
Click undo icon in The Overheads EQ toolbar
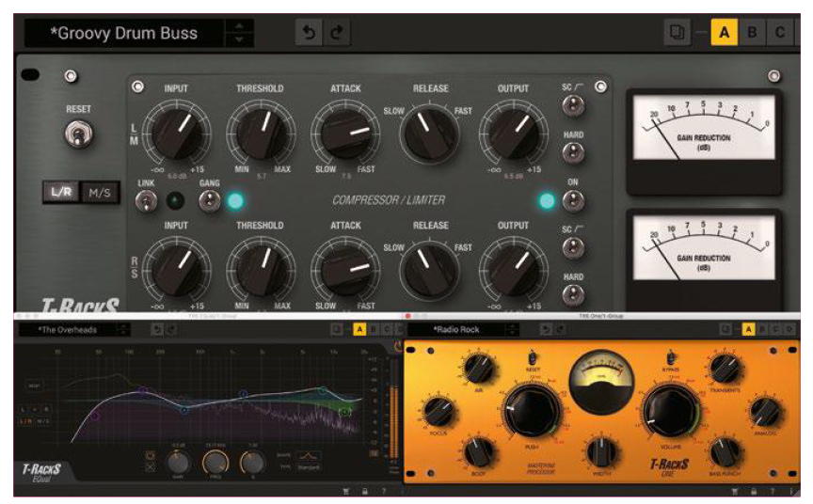(156, 329)
